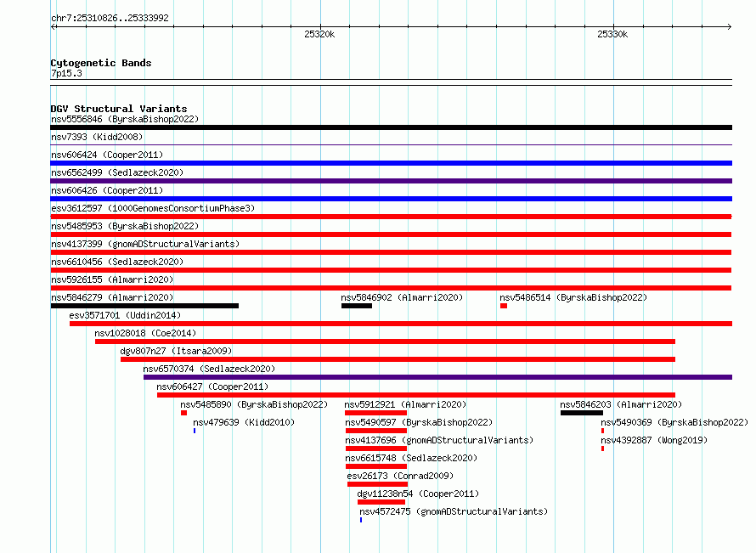Open nsv7393 (Kidd2008) label
This screenshot has height=553, width=756.
click(x=97, y=137)
